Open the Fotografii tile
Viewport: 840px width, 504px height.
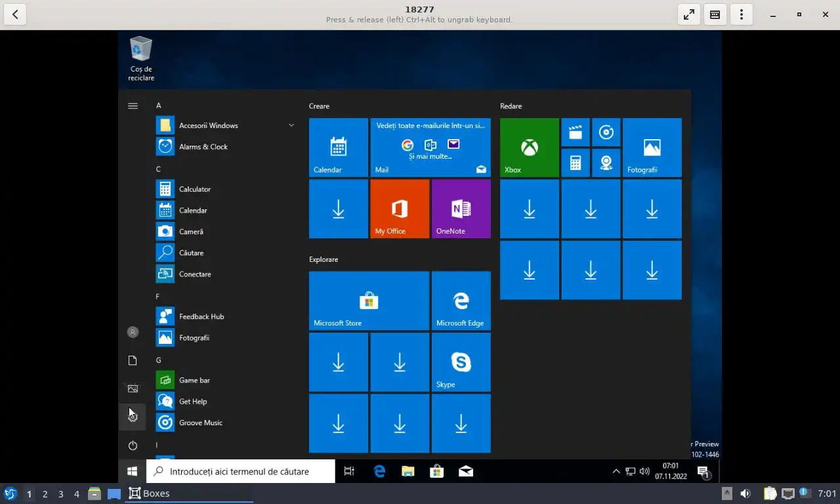(652, 148)
